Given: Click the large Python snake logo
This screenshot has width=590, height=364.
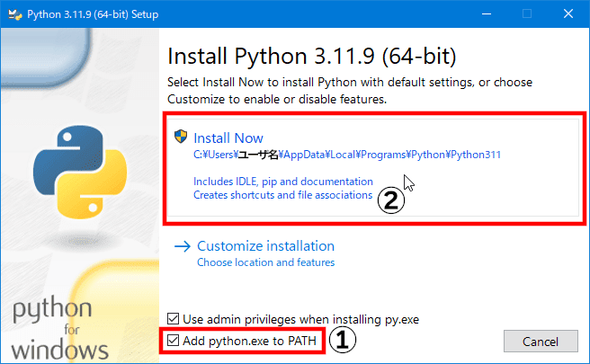Looking at the screenshot, I should tap(80, 172).
